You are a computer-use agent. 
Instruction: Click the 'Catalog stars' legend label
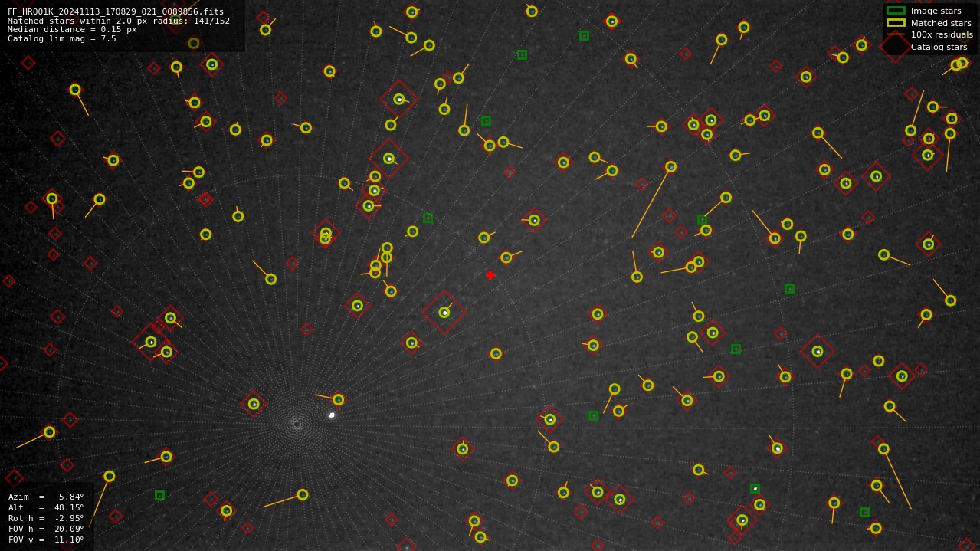pos(941,47)
